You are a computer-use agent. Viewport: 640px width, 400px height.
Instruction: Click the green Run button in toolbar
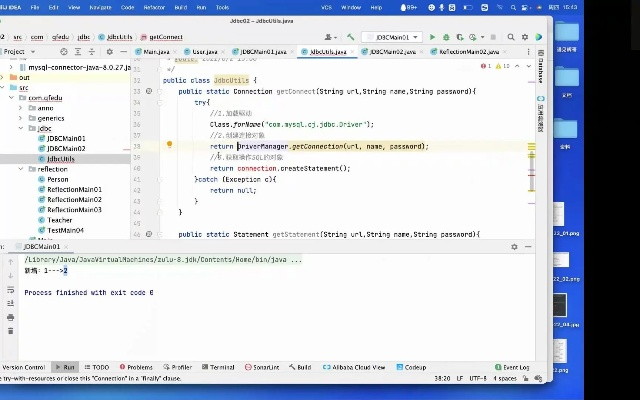click(x=432, y=37)
